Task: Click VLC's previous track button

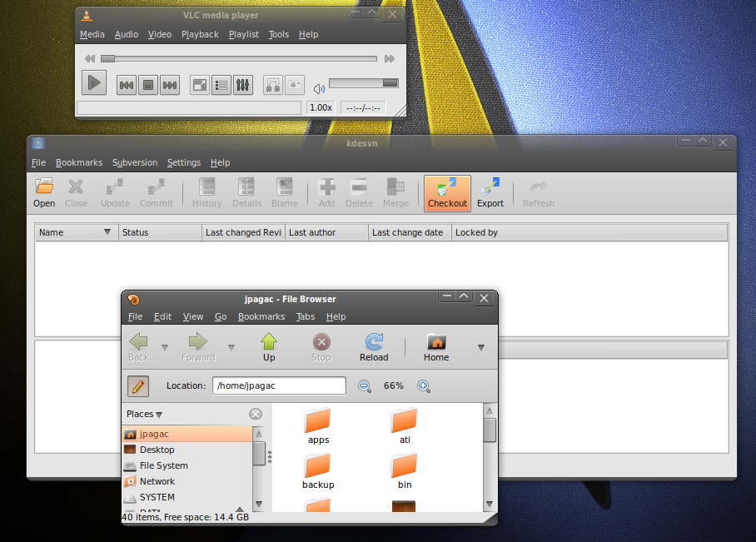Action: [x=127, y=86]
